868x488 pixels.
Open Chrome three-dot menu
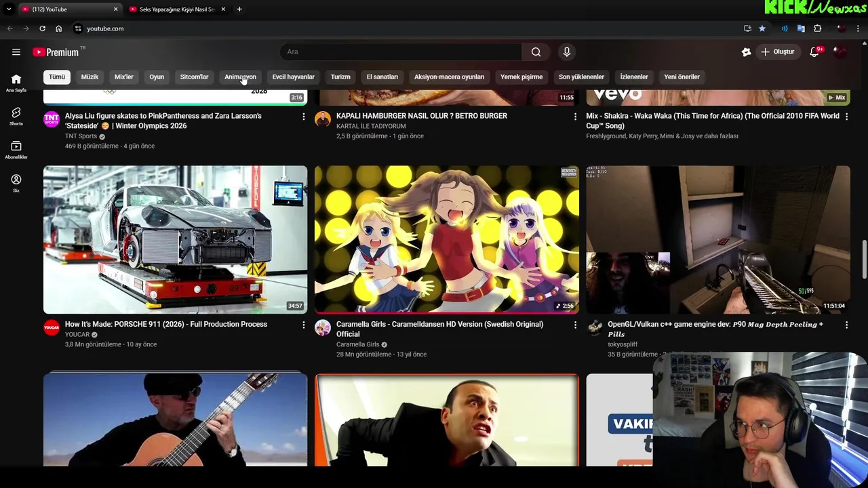coord(859,28)
